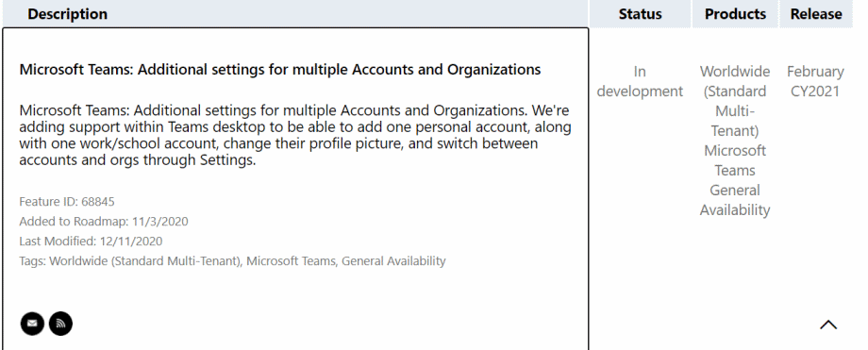Share this feature via the email icon

32,324
